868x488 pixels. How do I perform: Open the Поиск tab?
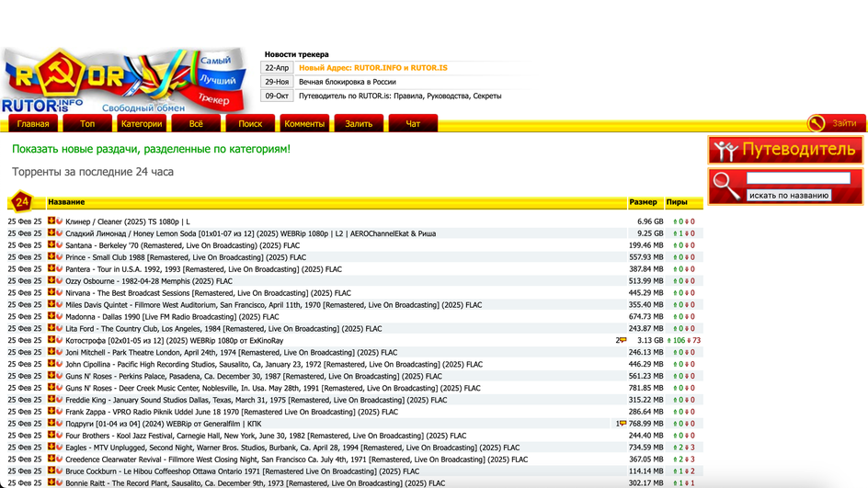coord(250,123)
